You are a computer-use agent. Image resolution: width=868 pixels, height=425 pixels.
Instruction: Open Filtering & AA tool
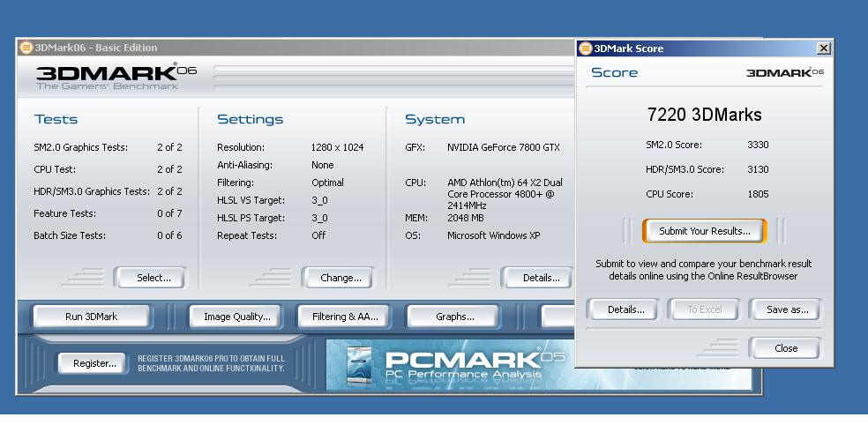click(345, 317)
